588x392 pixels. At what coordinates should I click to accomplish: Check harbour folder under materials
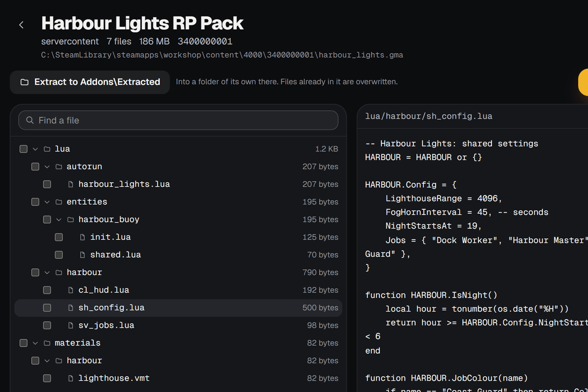[x=35, y=361]
